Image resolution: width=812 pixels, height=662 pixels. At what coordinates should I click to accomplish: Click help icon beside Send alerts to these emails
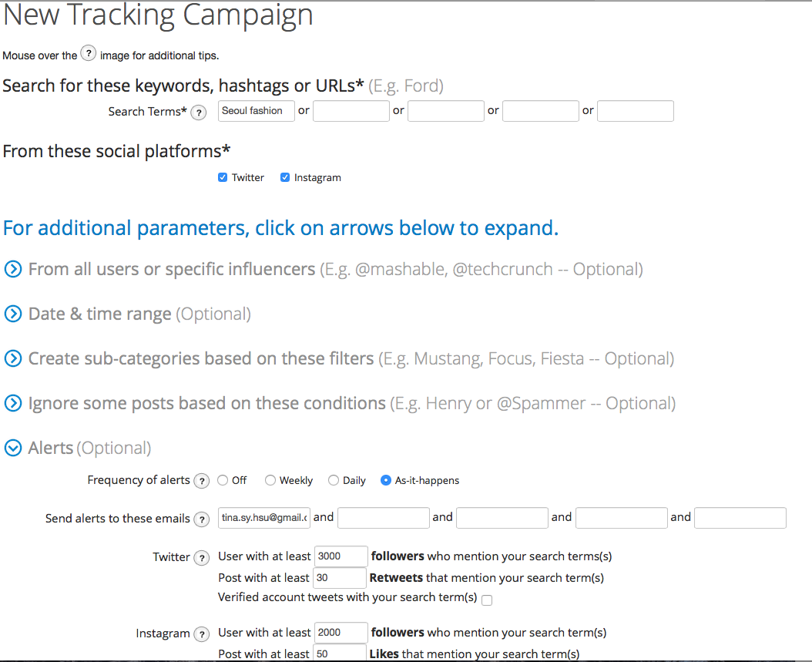click(201, 519)
